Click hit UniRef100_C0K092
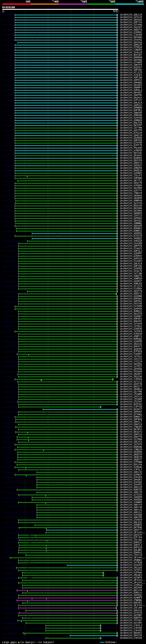Viewport: 146px width, 644px height. pyautogui.click(x=131, y=630)
